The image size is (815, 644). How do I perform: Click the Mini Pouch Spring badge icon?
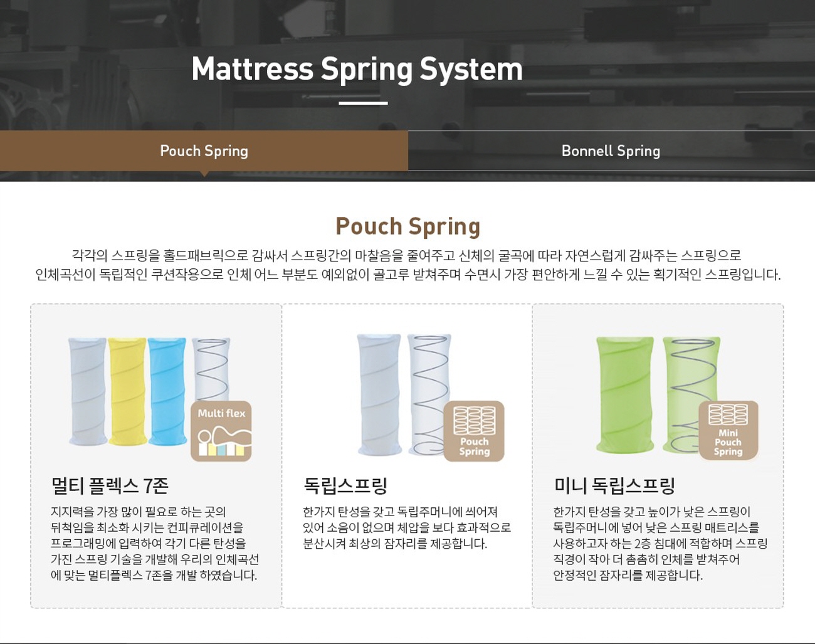[x=728, y=430]
